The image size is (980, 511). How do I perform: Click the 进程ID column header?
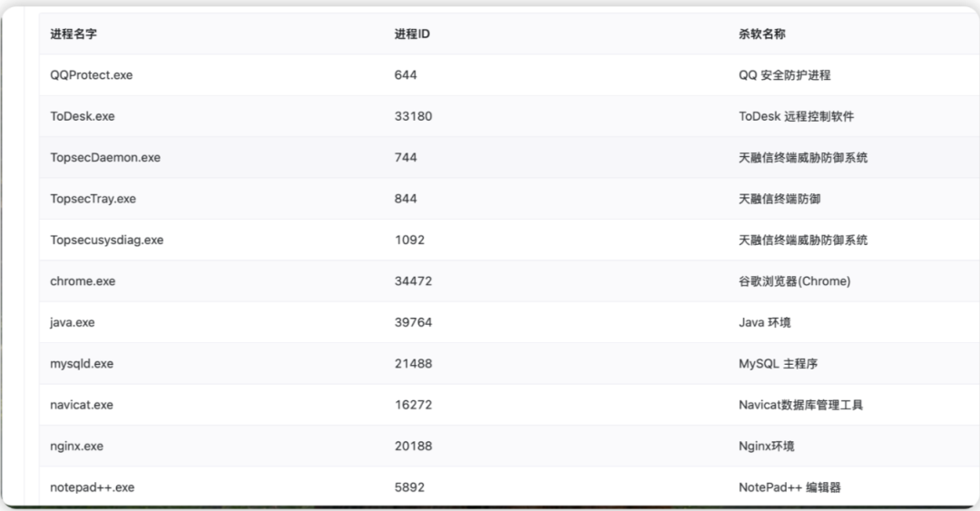(x=412, y=34)
